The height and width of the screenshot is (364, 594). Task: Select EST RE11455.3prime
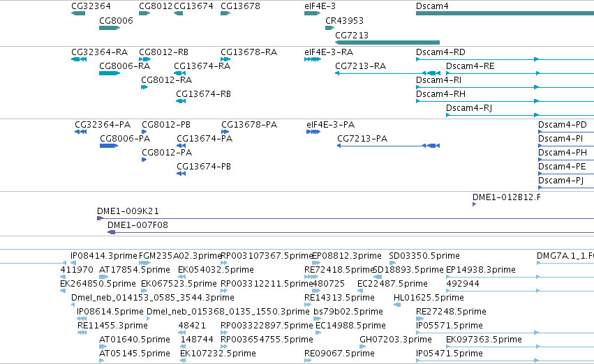[x=112, y=326]
